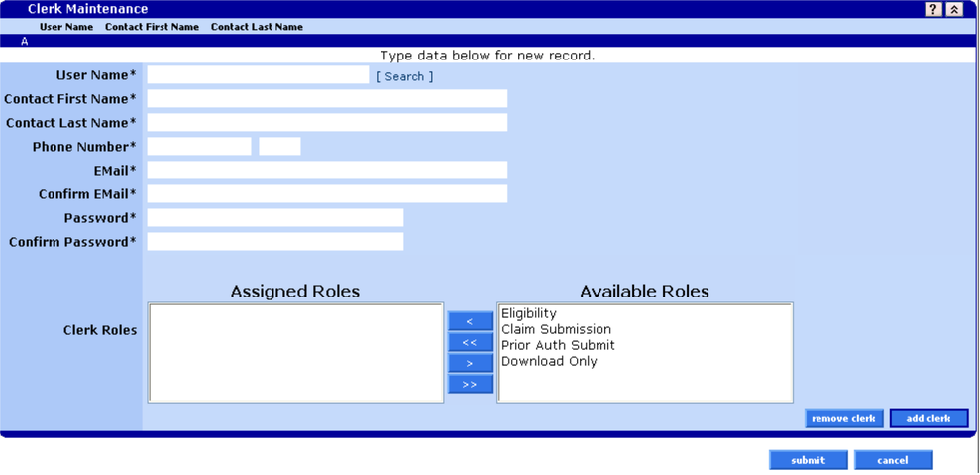
Task: Focus the Contact First Name field
Action: (x=327, y=99)
